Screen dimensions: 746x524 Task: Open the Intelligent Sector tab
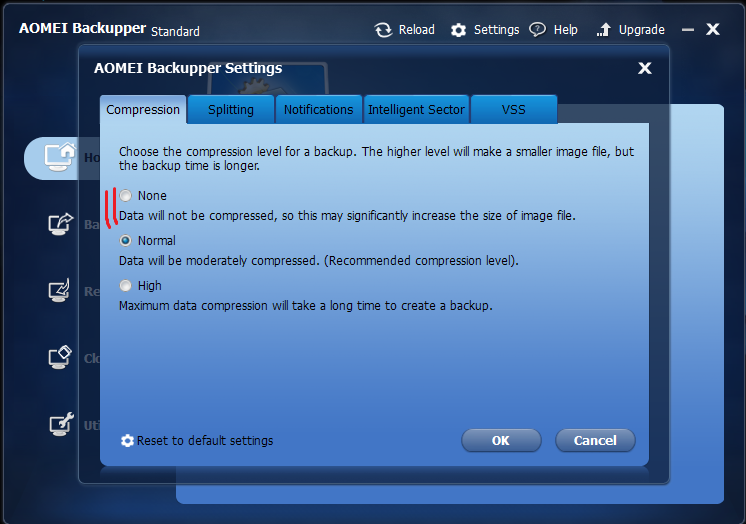pos(416,109)
